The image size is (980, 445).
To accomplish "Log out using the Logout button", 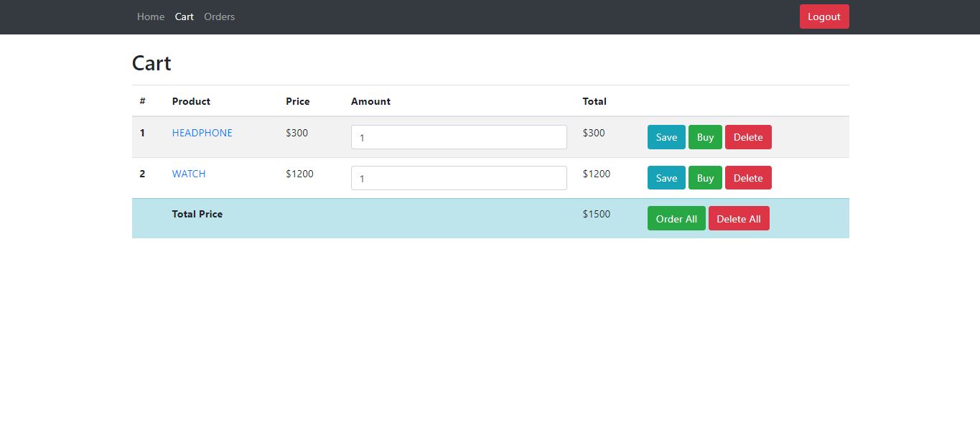I will pos(824,17).
